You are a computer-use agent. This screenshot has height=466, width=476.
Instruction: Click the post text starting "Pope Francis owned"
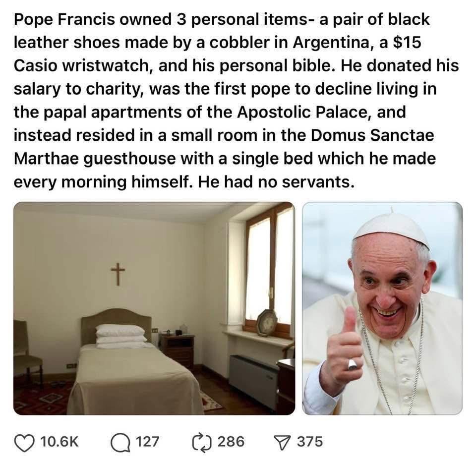click(x=236, y=101)
